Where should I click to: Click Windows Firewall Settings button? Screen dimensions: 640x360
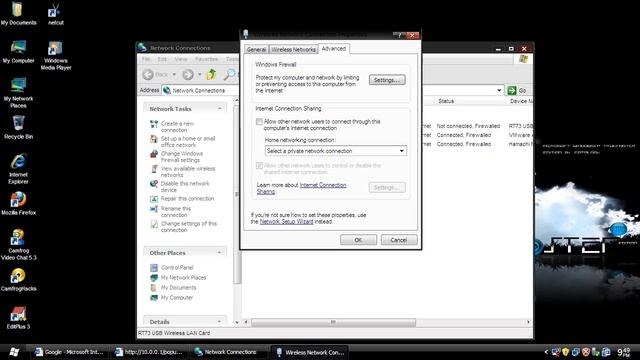pos(387,80)
